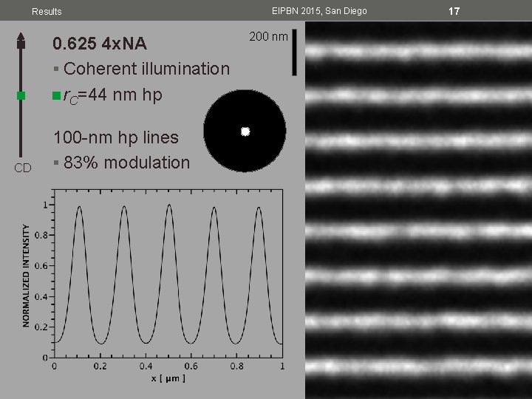The image size is (532, 399).
Task: Click the "200 nm" scale label
Action: coord(268,37)
